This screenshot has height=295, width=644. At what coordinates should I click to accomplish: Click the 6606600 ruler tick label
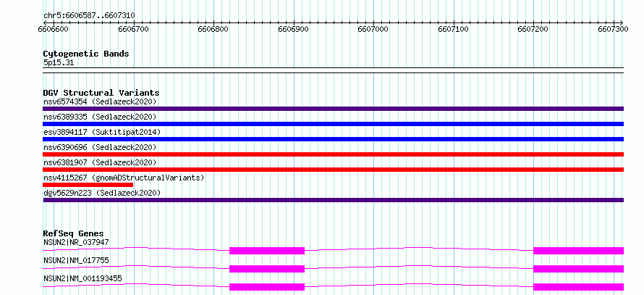[54, 29]
